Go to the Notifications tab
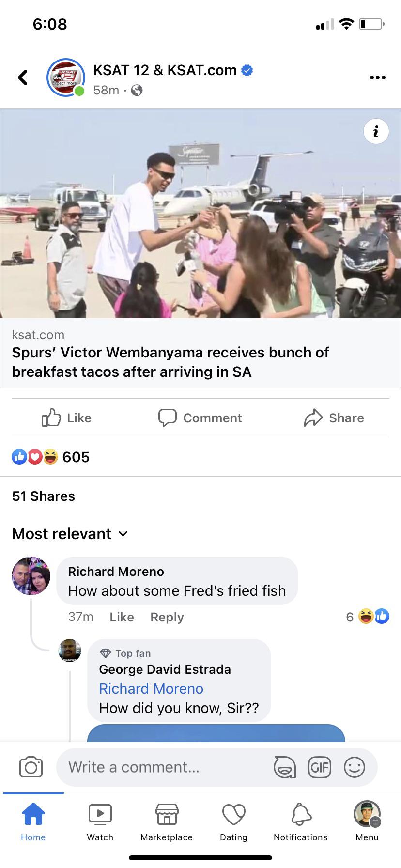This screenshot has height=868, width=401. click(300, 822)
